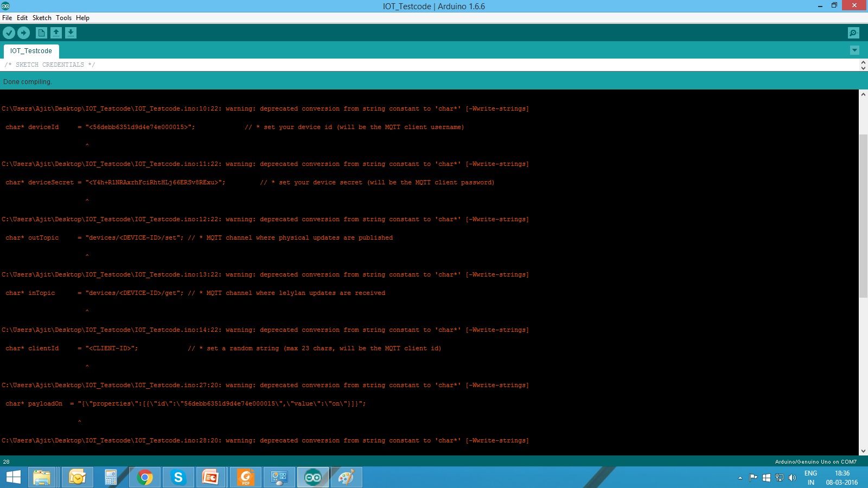Click the warning line for ino:28:20

pos(265,441)
